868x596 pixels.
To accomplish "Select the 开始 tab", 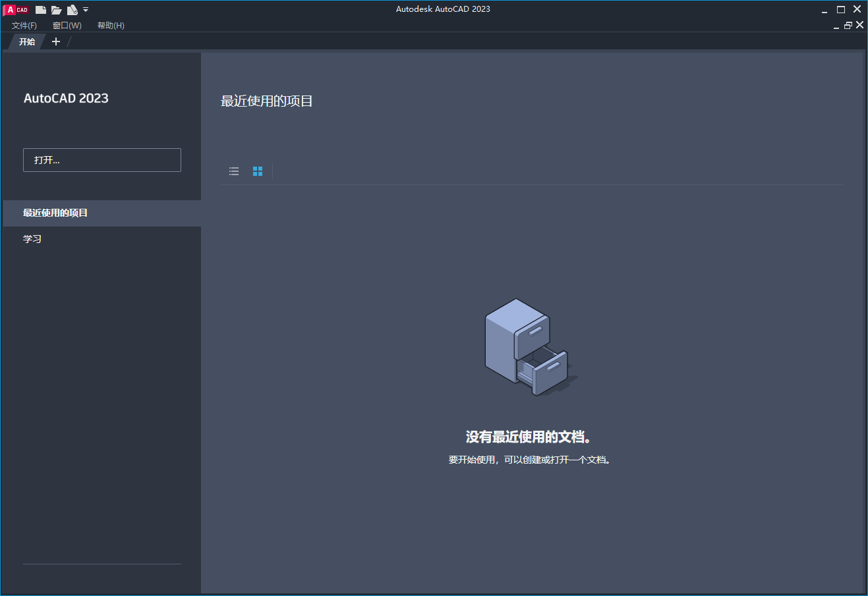I will (27, 41).
